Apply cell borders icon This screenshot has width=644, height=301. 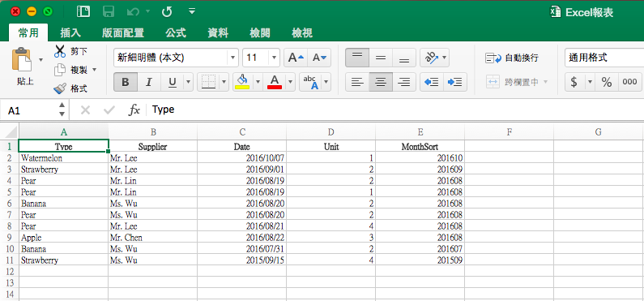(209, 82)
